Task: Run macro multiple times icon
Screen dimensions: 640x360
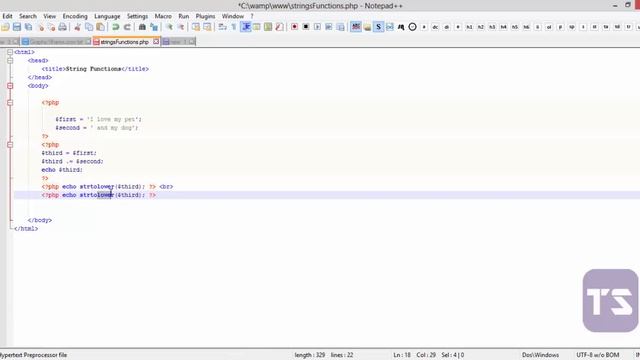Action: click(x=329, y=27)
